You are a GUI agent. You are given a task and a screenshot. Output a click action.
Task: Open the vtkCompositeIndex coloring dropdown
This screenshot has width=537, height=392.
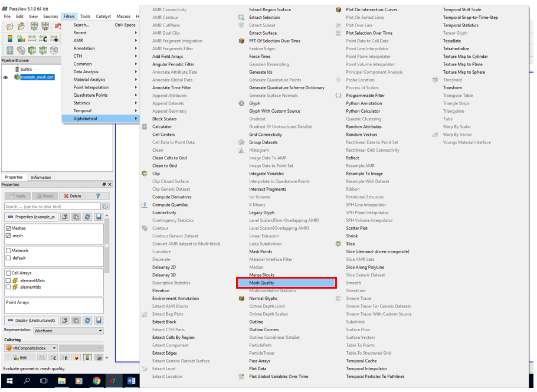point(31,348)
